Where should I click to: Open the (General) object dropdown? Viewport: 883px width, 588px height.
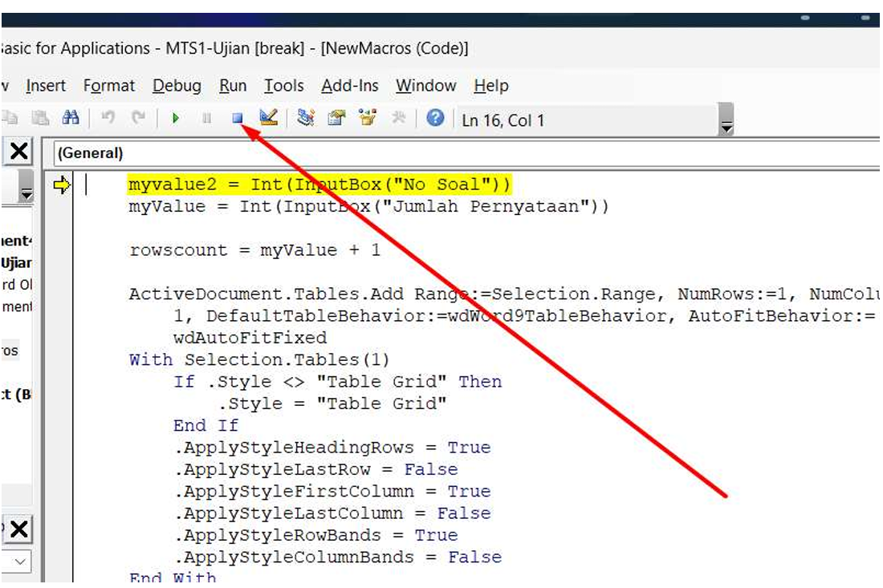[466, 152]
